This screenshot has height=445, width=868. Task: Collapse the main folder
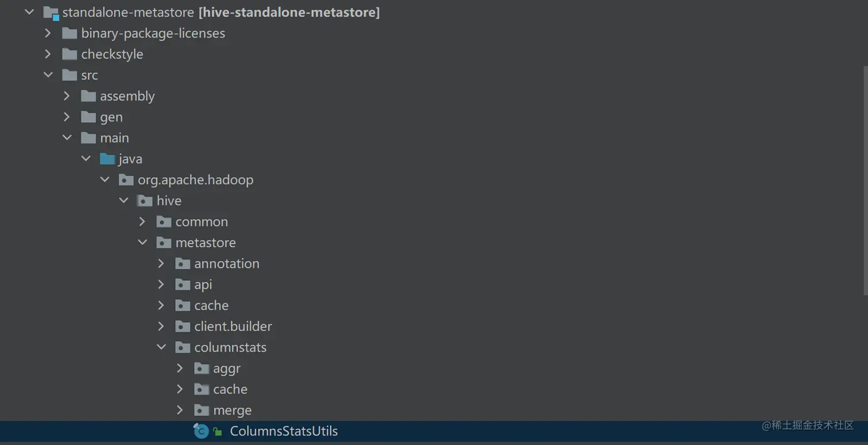[67, 138]
